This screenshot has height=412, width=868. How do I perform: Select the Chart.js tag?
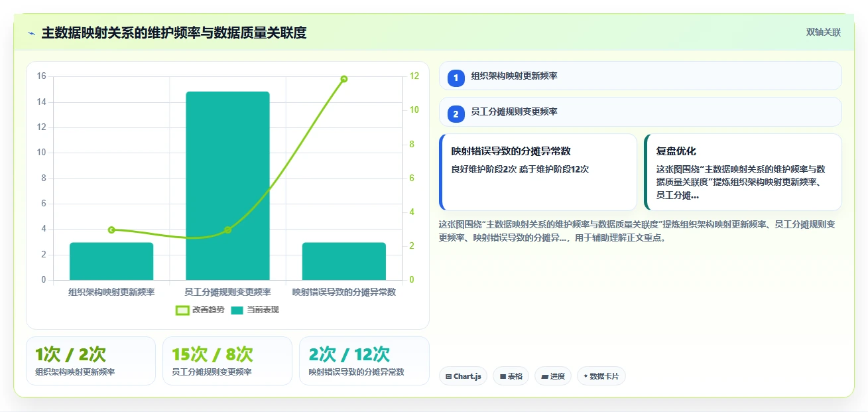[x=463, y=376]
